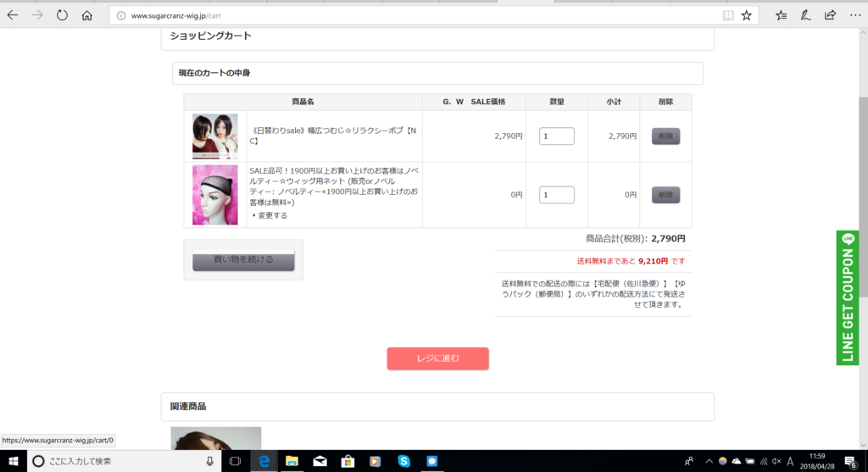Screen dimensions: 868x472
Task: Open the web notes pen tool
Action: tap(805, 15)
